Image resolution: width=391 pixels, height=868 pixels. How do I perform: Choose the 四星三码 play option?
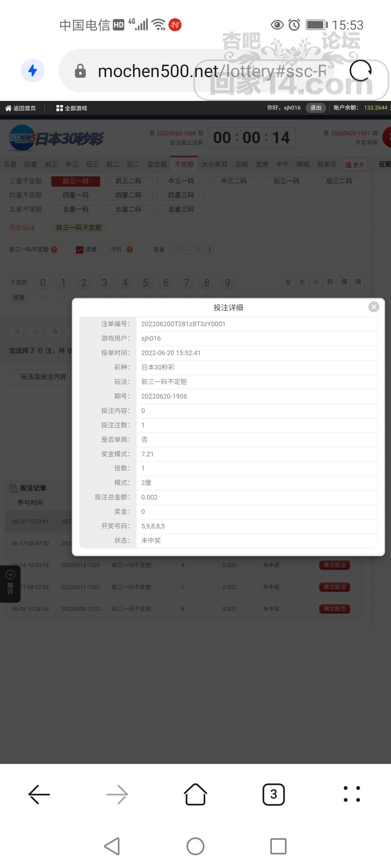(x=181, y=195)
